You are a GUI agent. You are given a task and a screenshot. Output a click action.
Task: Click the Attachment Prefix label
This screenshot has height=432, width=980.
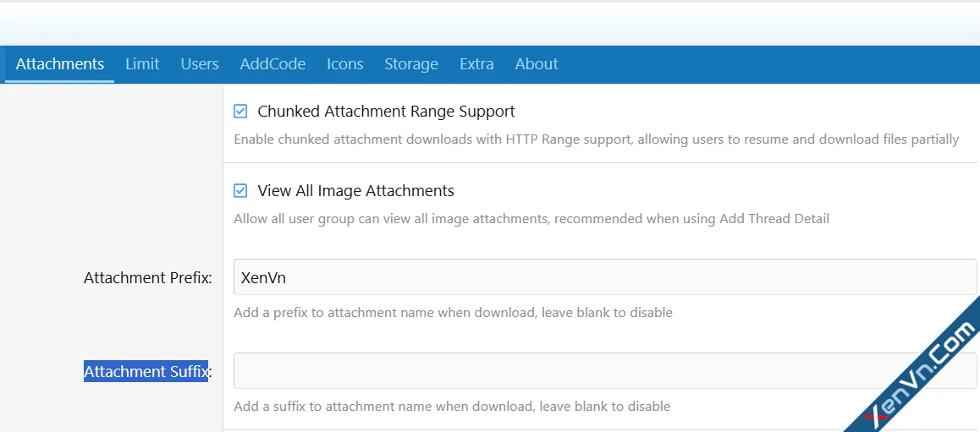[x=148, y=278]
